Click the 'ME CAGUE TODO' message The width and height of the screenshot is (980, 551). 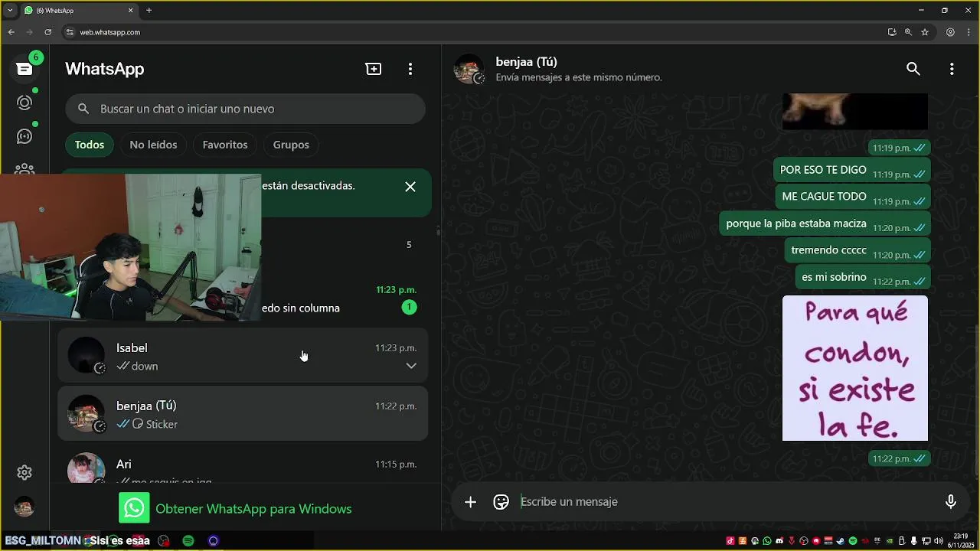click(853, 197)
